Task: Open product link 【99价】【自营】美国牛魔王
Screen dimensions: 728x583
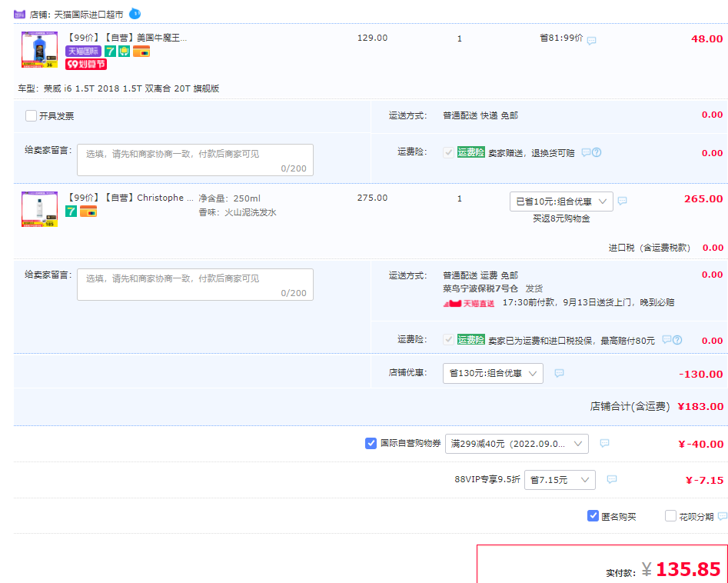Action: [127, 38]
